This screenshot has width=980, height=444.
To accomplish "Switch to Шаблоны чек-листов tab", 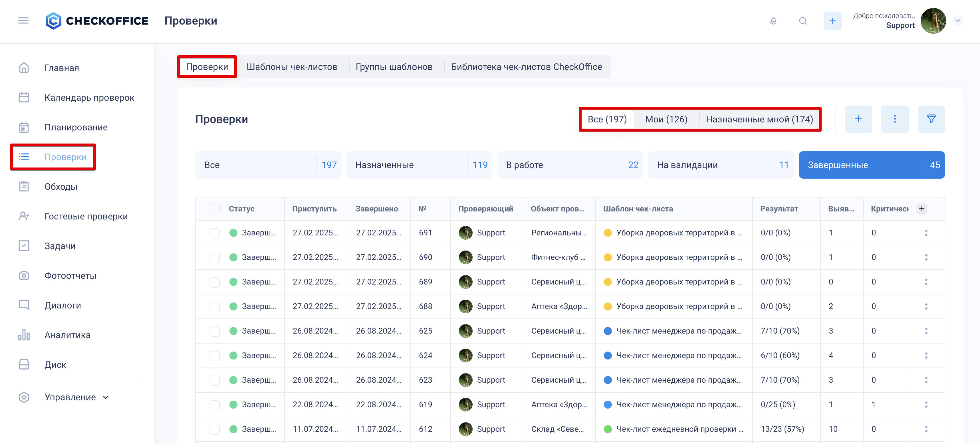I will [x=292, y=67].
